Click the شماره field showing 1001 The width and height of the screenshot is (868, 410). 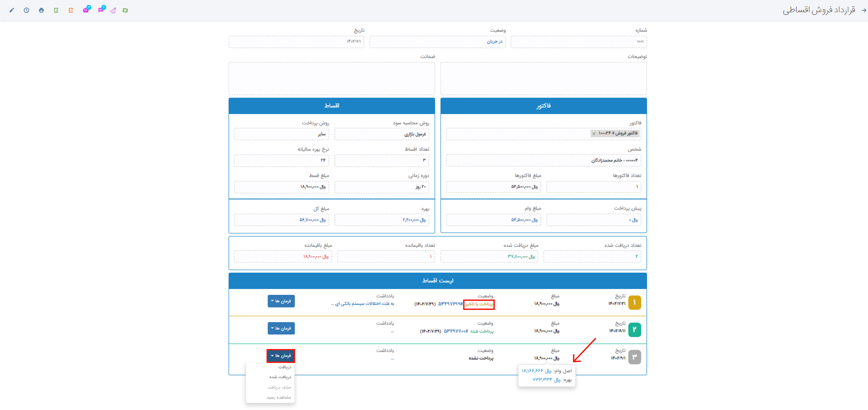[579, 42]
